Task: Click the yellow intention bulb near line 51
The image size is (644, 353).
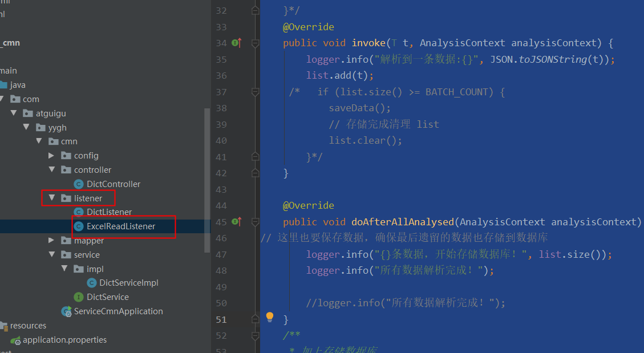Action: 269,317
